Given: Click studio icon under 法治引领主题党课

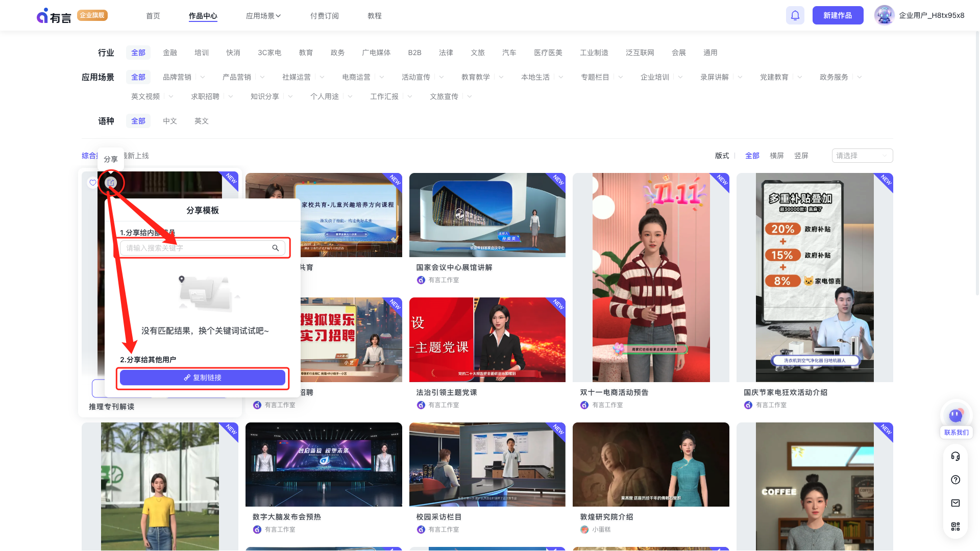Looking at the screenshot, I should [421, 405].
